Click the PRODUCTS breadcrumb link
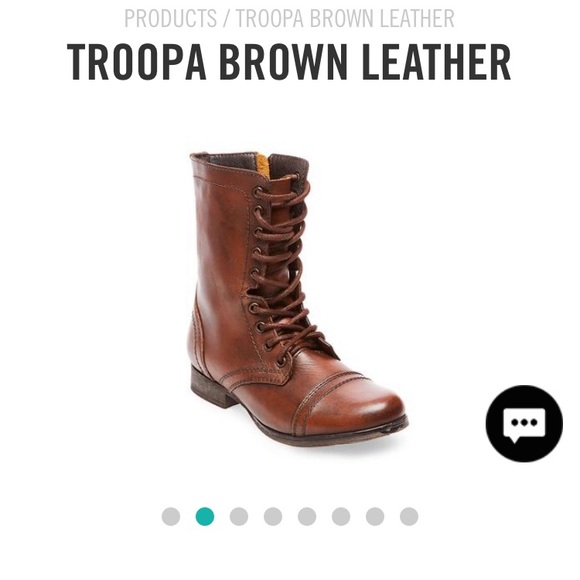This screenshot has height=580, width=580. point(171,18)
